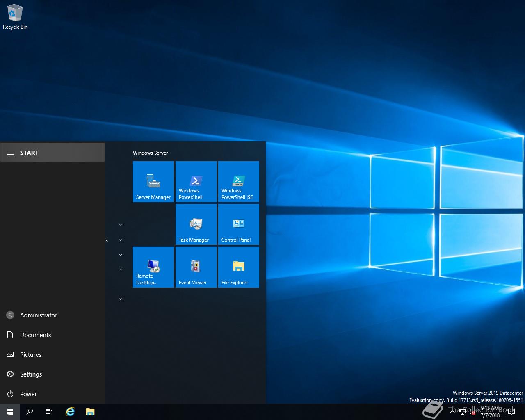Show hidden system tray icons

[452, 412]
